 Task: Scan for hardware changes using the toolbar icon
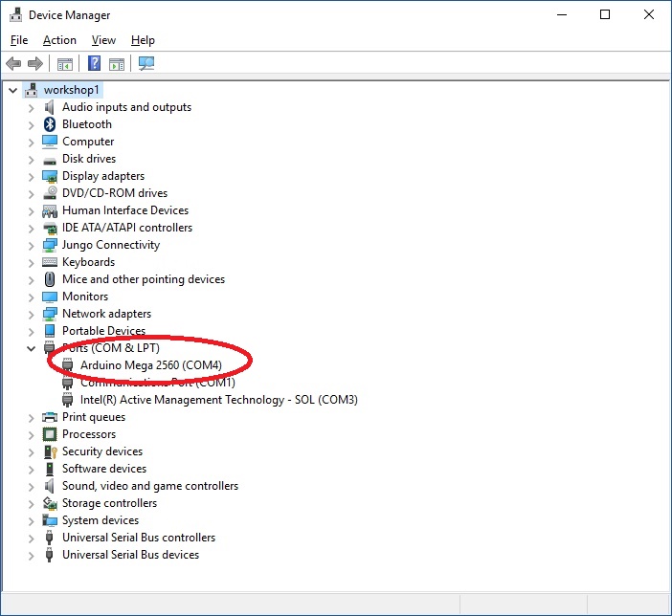coord(146,64)
